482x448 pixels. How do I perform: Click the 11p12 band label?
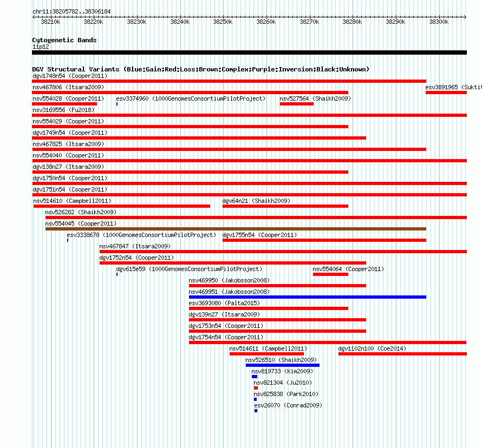pyautogui.click(x=41, y=47)
